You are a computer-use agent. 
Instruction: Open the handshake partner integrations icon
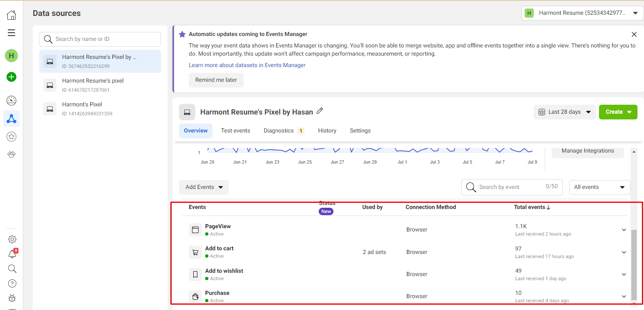pos(11,155)
